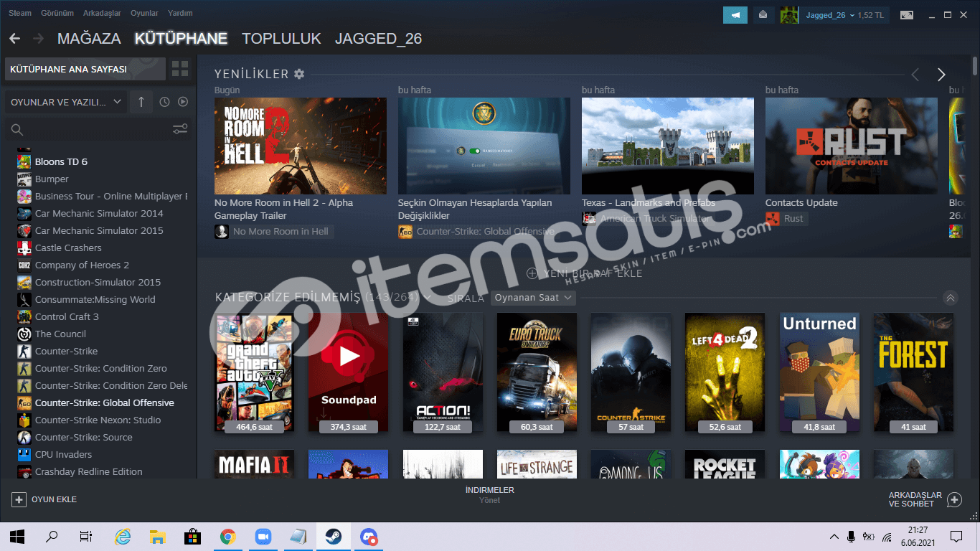Open İndirmeler Yönet downloads
The height and width of the screenshot is (551, 980).
(490, 495)
